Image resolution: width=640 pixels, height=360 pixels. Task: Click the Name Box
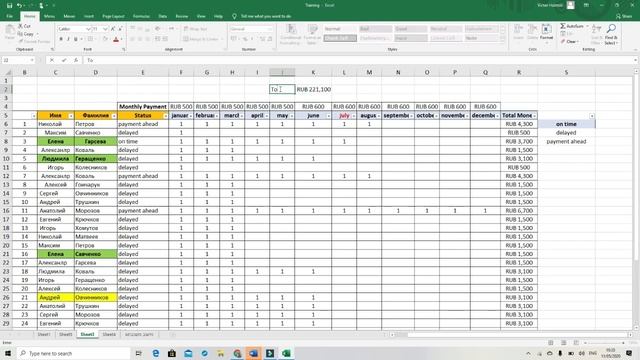coord(18,60)
